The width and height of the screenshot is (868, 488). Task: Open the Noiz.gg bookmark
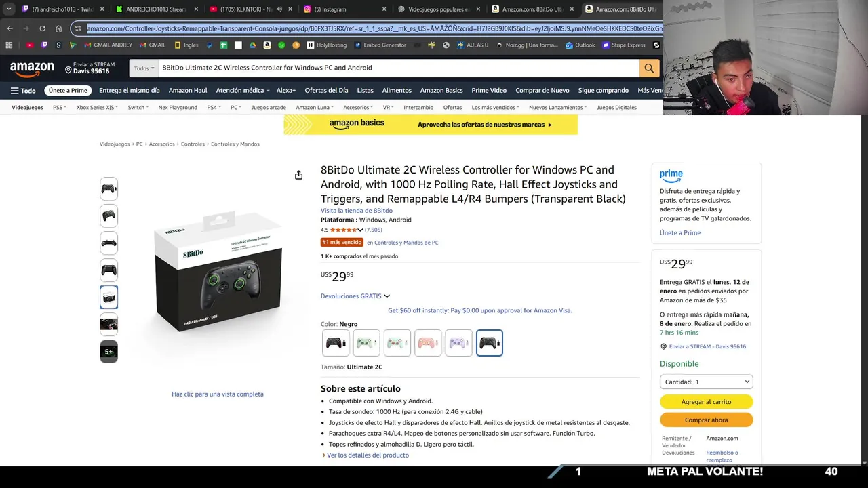pos(527,45)
